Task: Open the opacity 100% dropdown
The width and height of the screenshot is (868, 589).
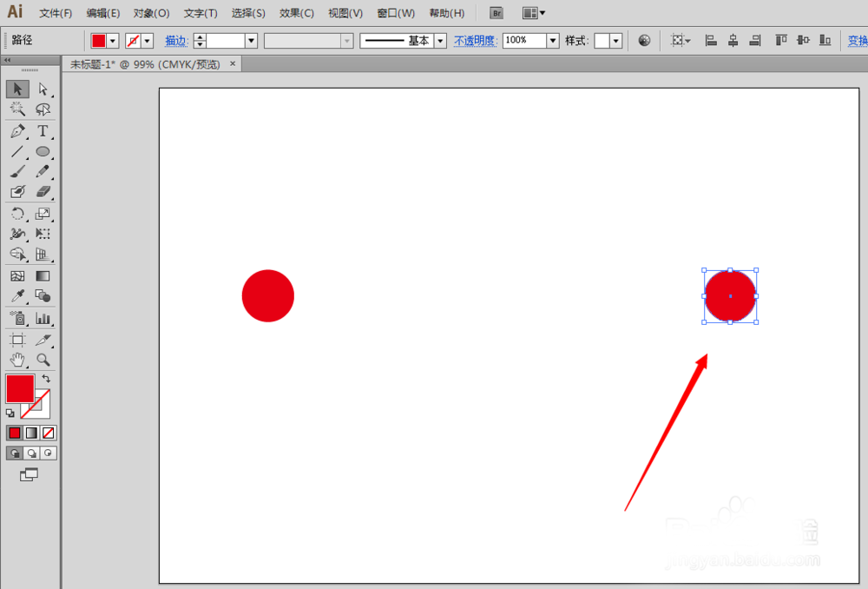Action: coord(552,41)
